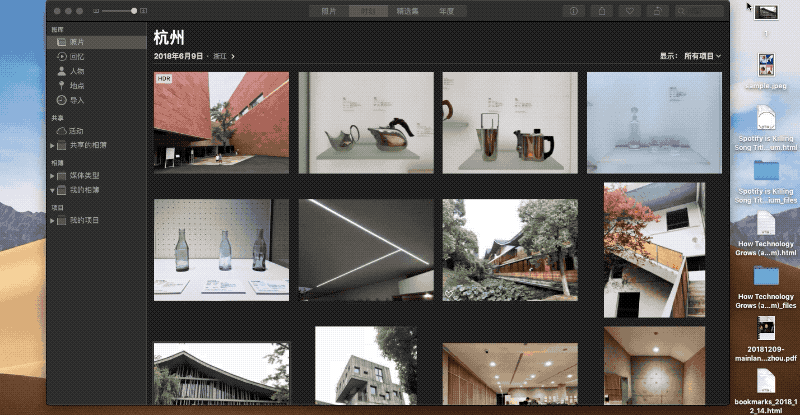
Task: Select photo of three glass bottles
Action: tap(221, 250)
